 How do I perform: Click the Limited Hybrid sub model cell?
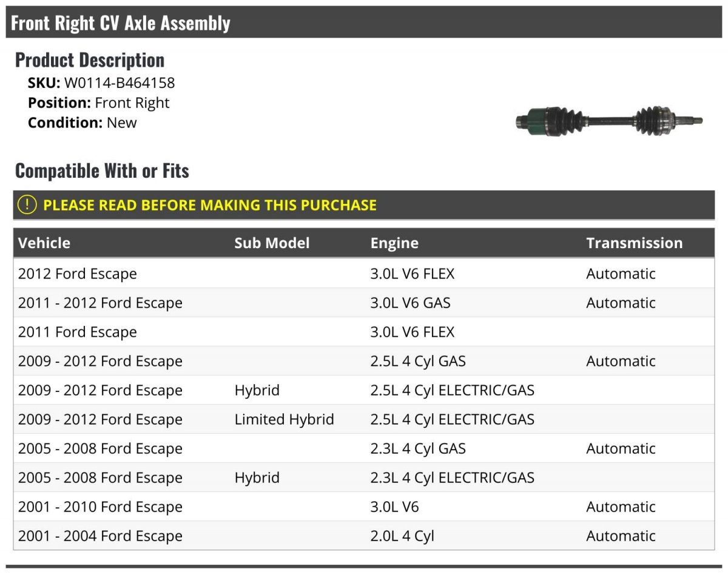(x=284, y=419)
